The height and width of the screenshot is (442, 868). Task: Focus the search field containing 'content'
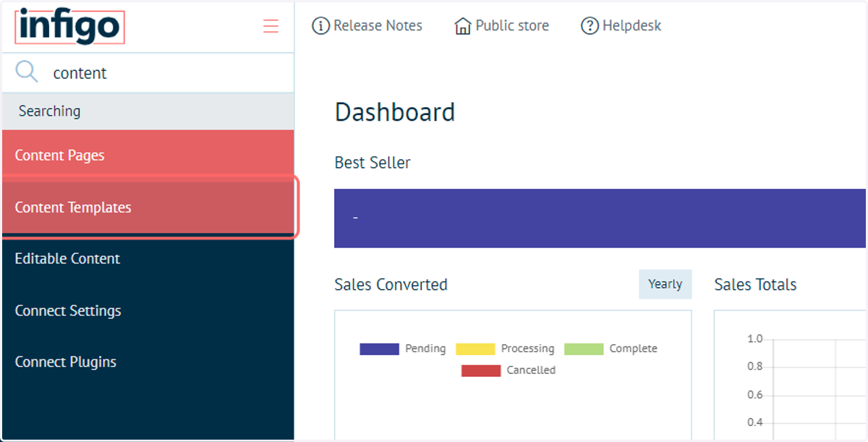pos(148,73)
